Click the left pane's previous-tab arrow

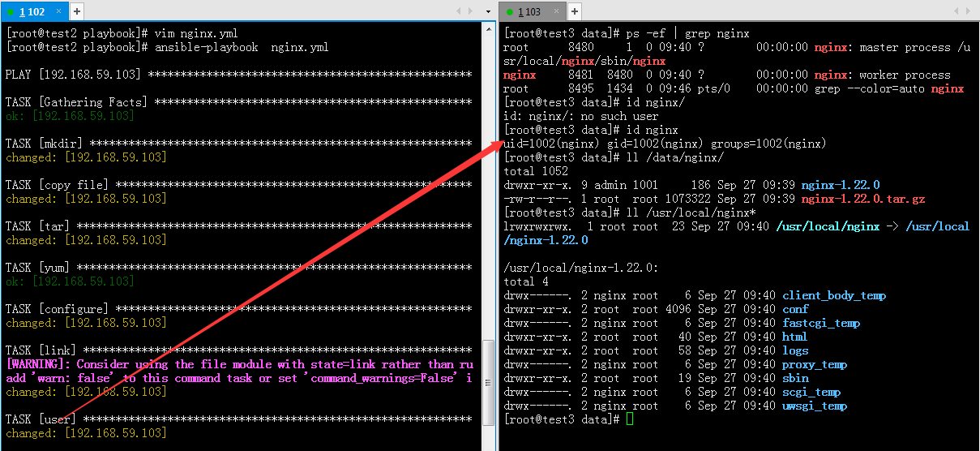460,11
